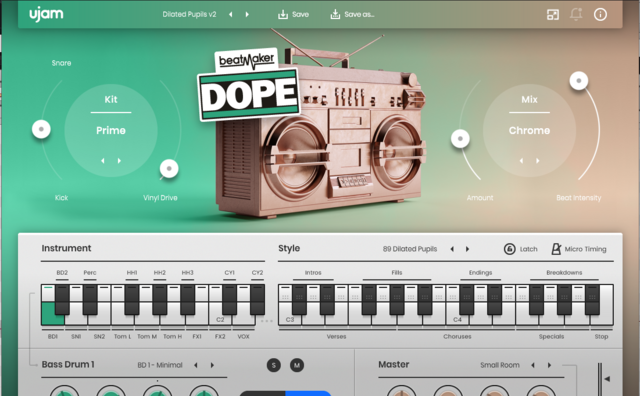
Task: Select next Master ambience after Small Room
Action: 549,365
